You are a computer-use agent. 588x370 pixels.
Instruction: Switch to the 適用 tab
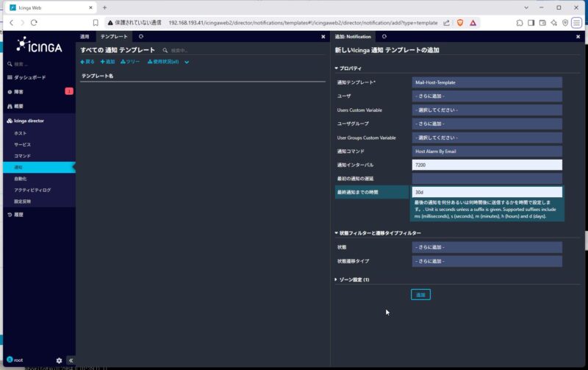click(85, 36)
